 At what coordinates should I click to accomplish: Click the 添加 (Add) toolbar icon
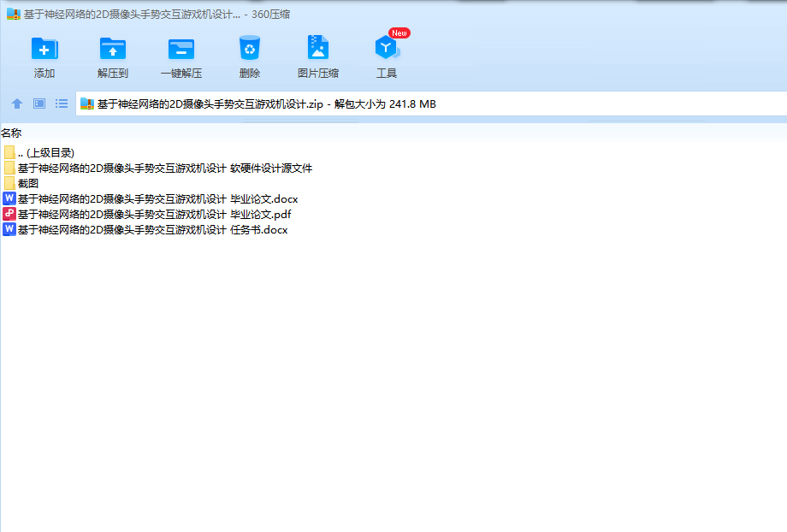tap(44, 50)
